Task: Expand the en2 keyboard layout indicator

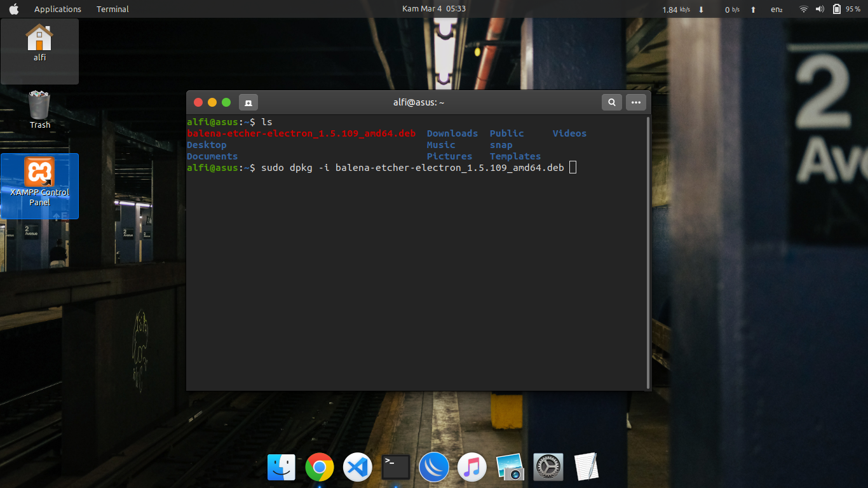Action: tap(776, 10)
